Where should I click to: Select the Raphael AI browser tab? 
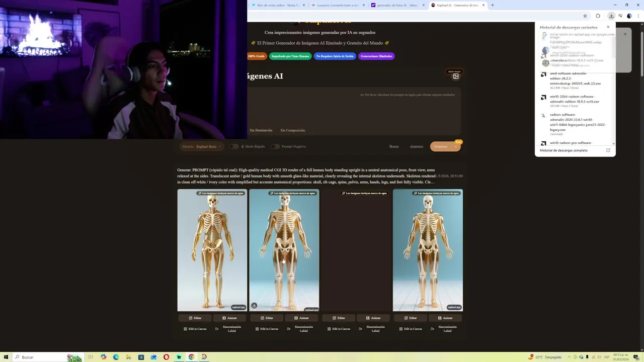(457, 5)
